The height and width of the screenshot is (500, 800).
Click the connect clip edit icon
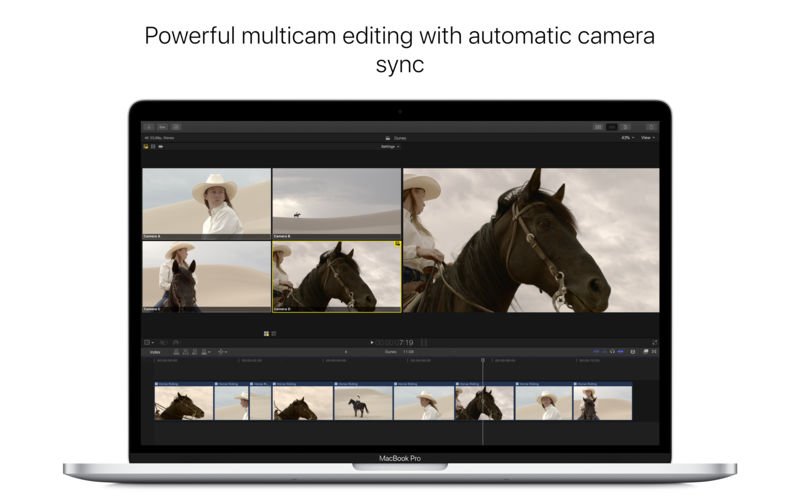(177, 352)
